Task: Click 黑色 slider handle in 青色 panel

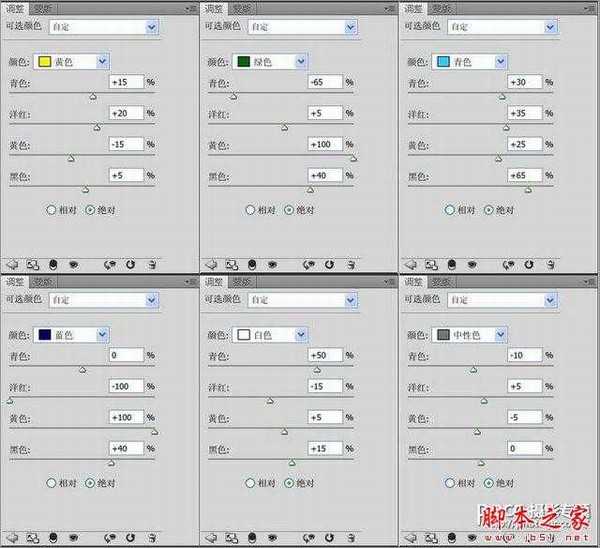Action: (x=528, y=189)
